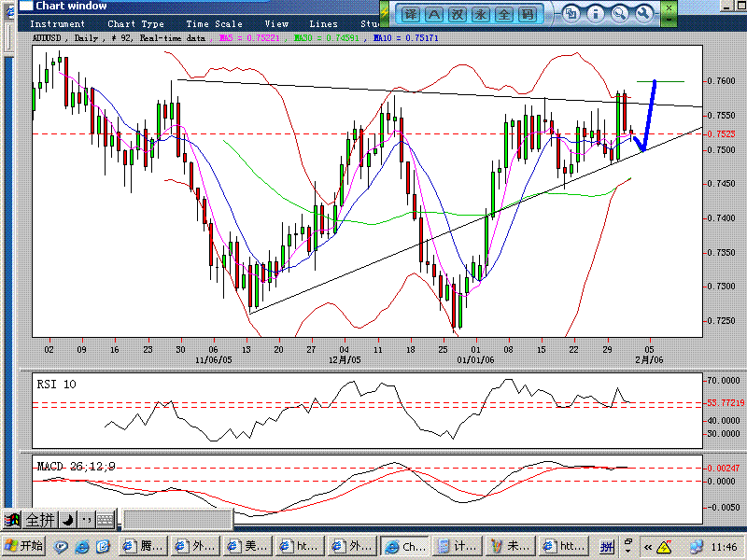
Task: Close the floating translator toolbar
Action: pyautogui.click(x=669, y=7)
